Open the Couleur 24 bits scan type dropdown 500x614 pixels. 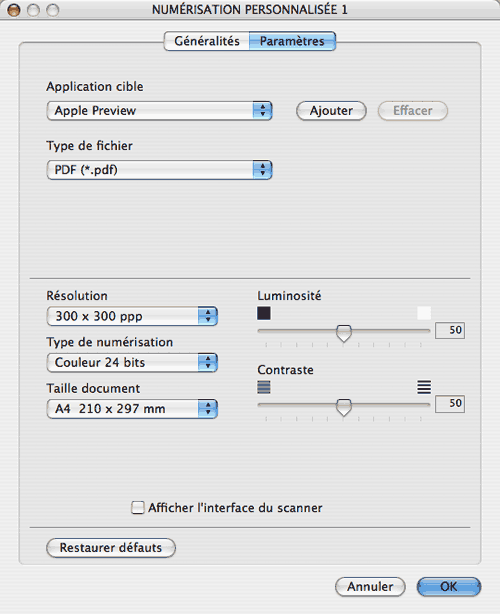pos(132,362)
